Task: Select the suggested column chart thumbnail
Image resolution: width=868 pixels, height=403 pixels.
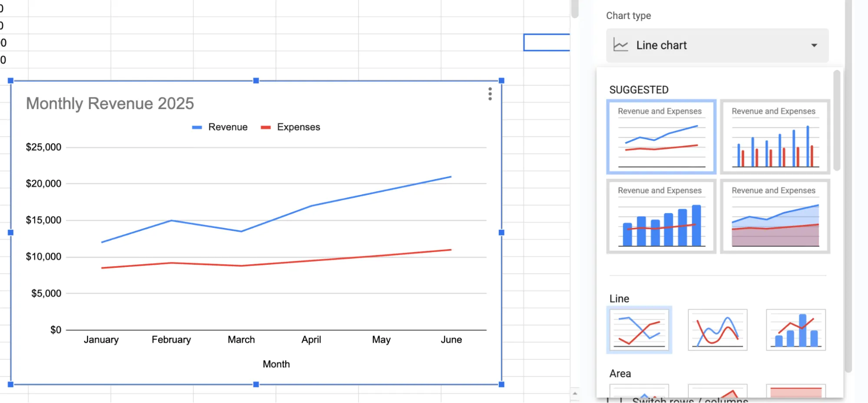Action: [775, 137]
